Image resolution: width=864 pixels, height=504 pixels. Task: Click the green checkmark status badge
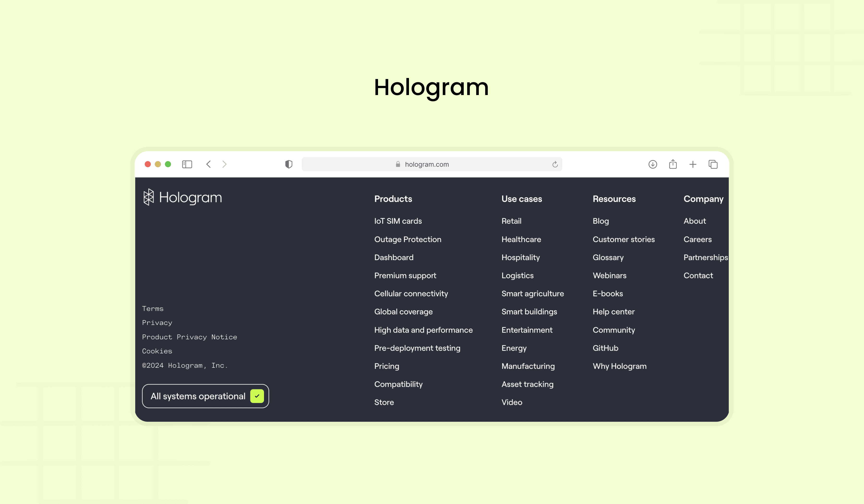pyautogui.click(x=257, y=396)
